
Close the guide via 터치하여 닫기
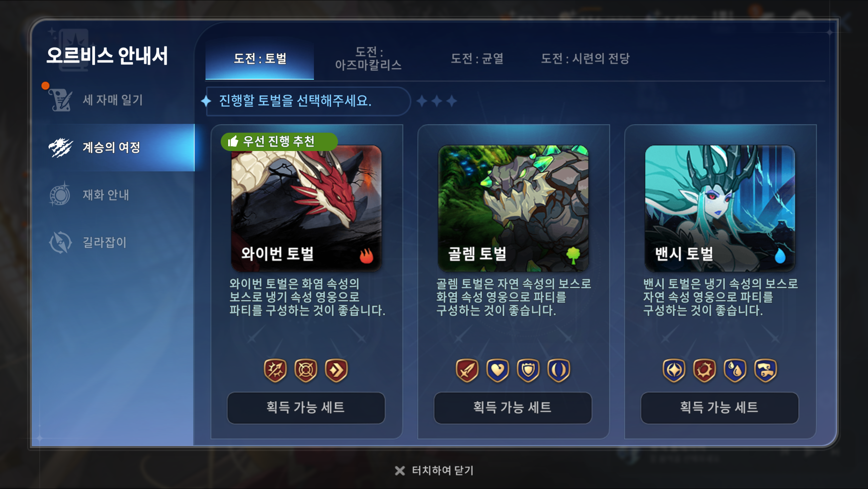(x=434, y=471)
